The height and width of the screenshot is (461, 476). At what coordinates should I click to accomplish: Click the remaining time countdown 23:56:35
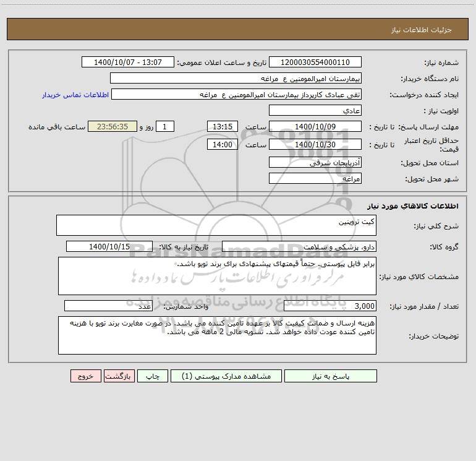tap(113, 126)
